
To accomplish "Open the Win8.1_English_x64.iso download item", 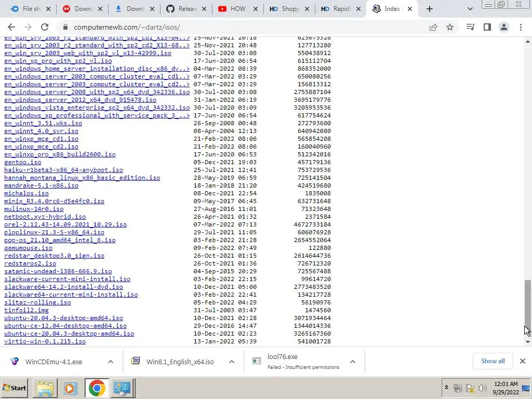I will (180, 362).
